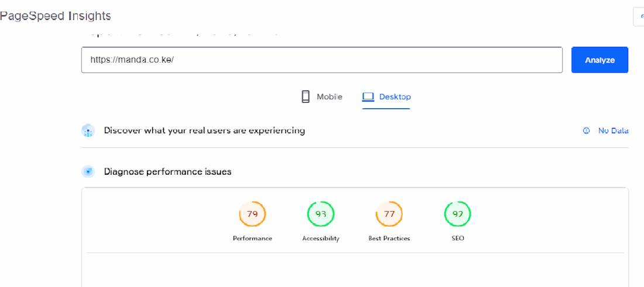Switch to the Desktop tab

pos(395,97)
